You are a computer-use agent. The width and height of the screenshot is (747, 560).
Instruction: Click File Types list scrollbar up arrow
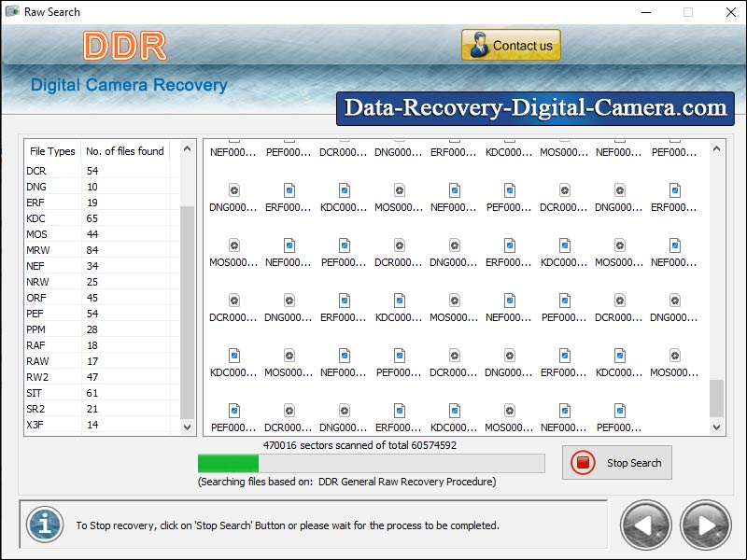188,149
